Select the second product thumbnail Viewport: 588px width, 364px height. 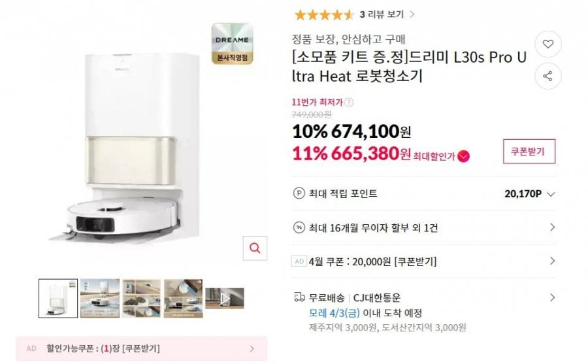pos(99,299)
